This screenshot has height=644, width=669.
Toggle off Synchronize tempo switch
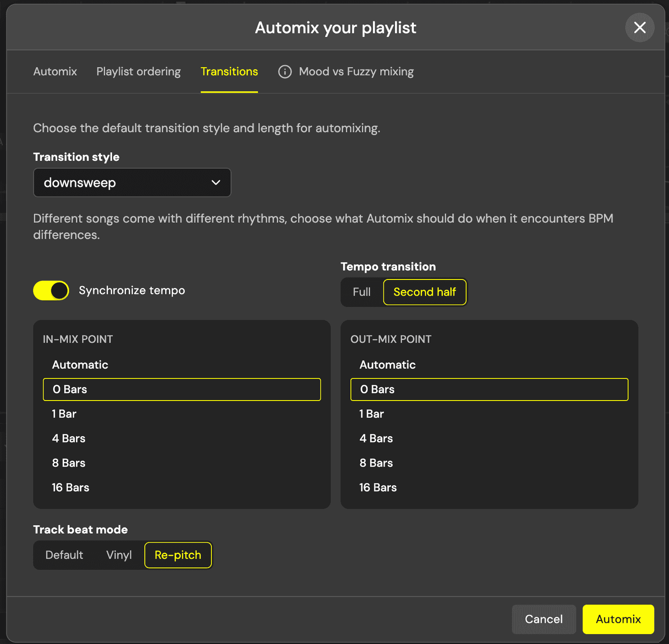pyautogui.click(x=51, y=291)
